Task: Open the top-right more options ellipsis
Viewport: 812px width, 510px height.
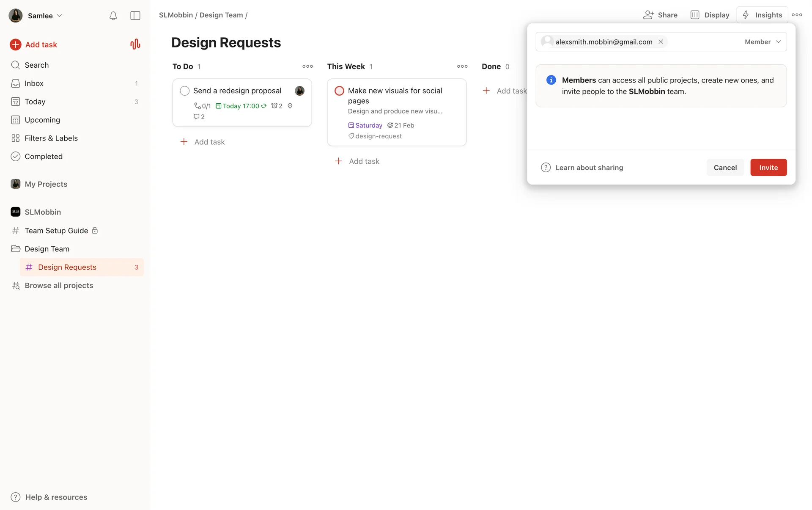Action: click(797, 15)
